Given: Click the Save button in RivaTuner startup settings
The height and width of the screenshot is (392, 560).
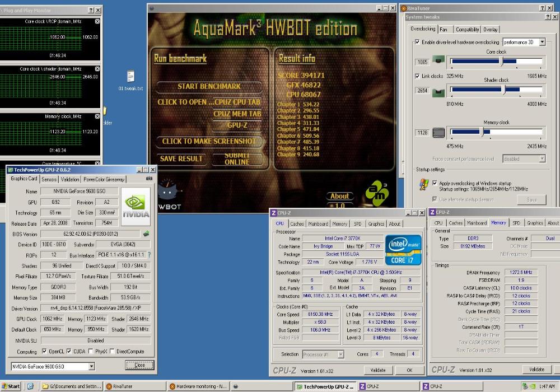Looking at the screenshot, I should click(x=531, y=200).
